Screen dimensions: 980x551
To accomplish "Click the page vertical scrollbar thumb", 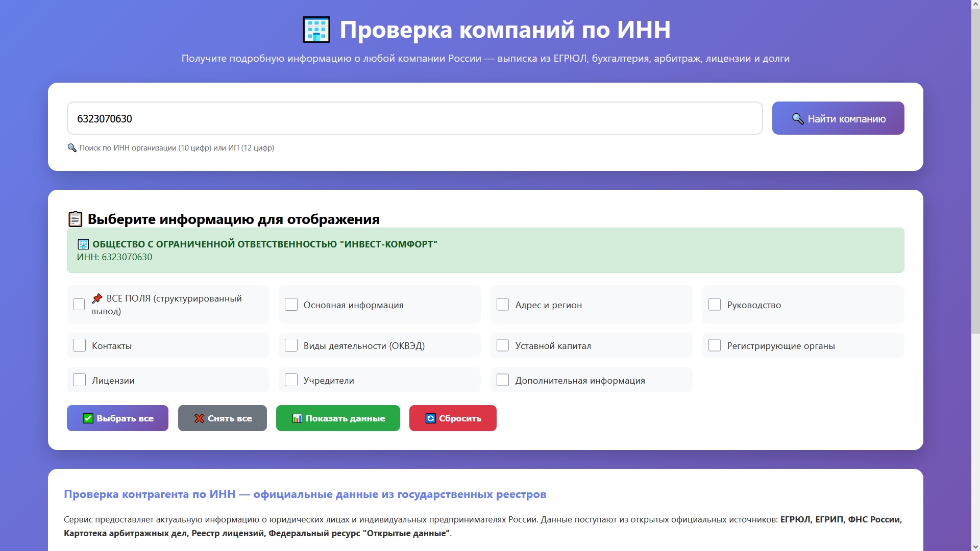I will coord(975,171).
